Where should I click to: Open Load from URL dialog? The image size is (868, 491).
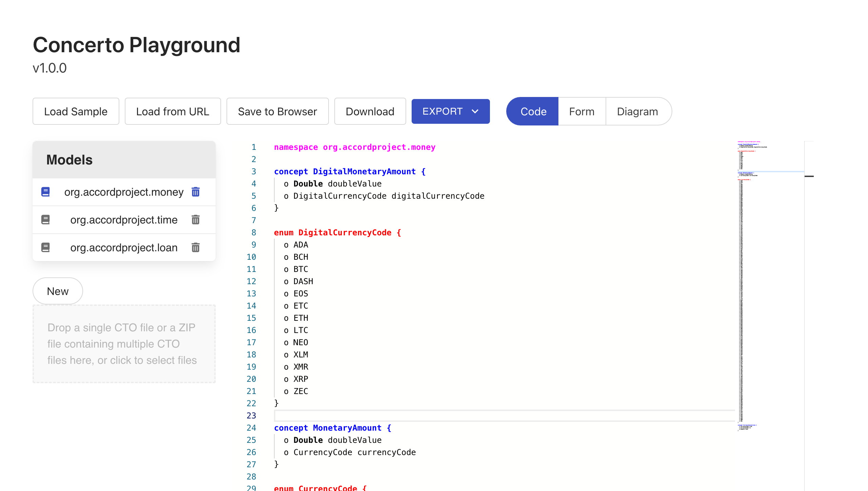point(173,112)
